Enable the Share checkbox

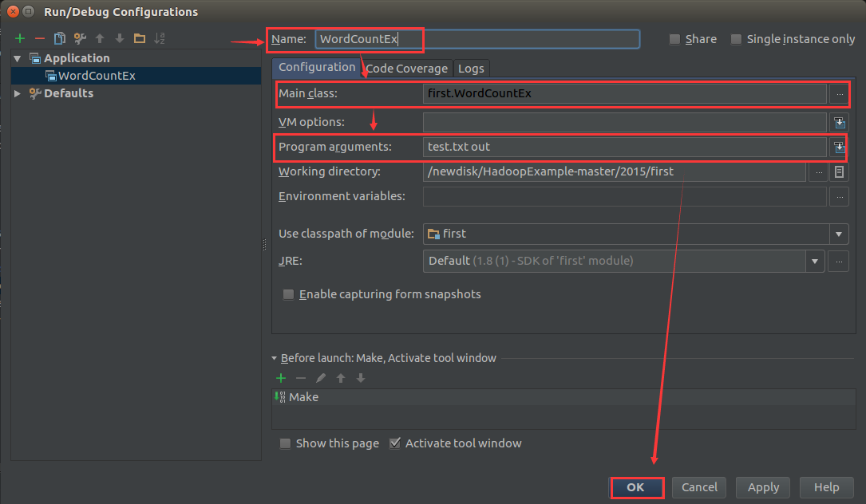(x=675, y=39)
